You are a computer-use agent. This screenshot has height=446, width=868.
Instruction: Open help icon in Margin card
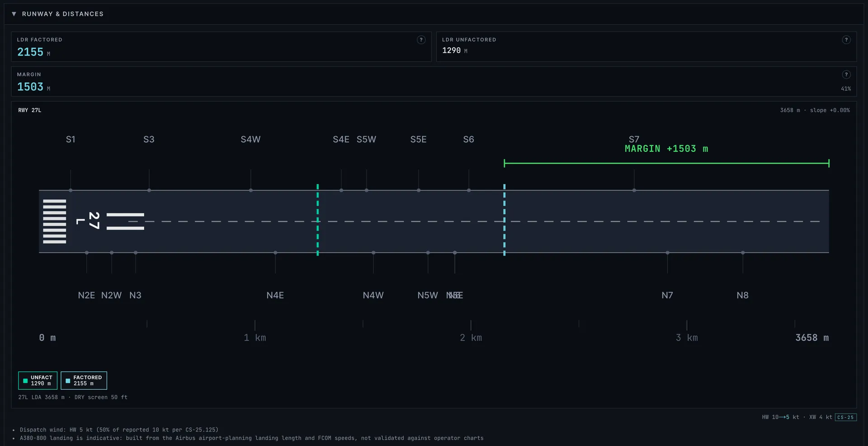click(x=846, y=75)
